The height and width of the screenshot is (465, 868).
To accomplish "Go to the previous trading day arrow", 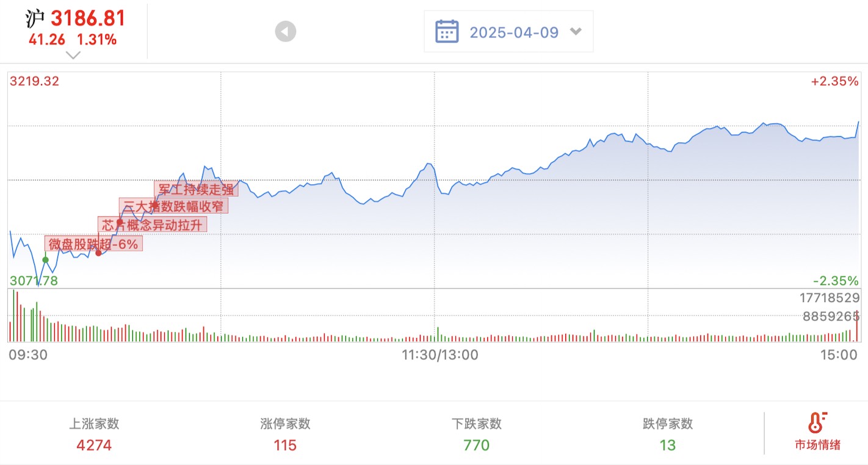I will click(x=285, y=32).
